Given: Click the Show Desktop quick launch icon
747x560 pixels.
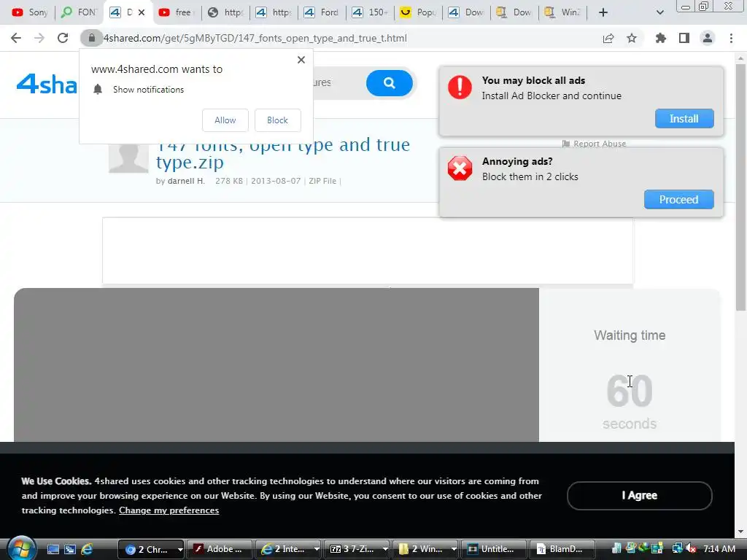Looking at the screenshot, I should click(x=53, y=549).
